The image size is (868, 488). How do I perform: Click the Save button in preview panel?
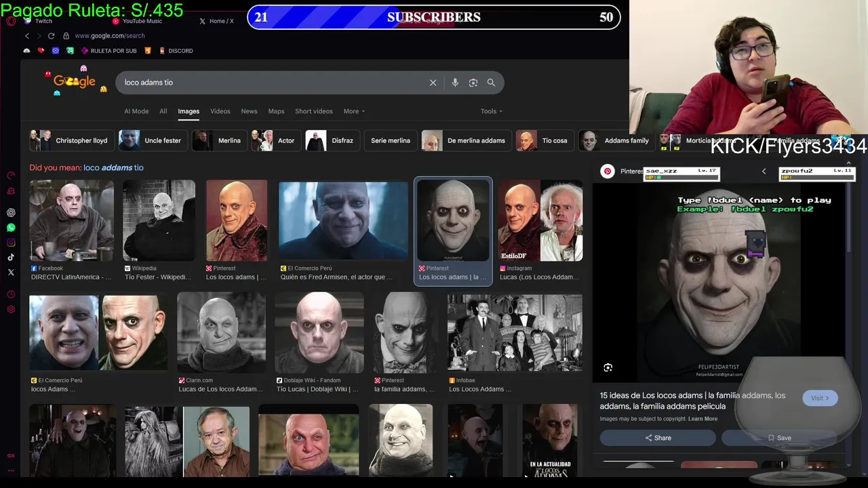click(779, 438)
